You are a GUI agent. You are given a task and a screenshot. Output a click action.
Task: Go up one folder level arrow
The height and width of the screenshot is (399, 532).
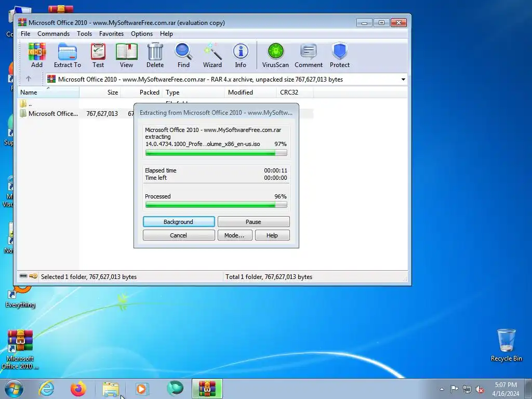click(29, 79)
